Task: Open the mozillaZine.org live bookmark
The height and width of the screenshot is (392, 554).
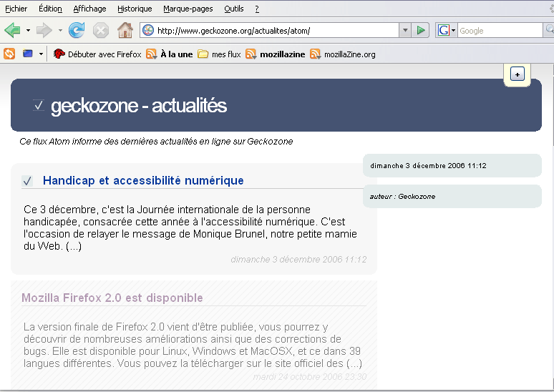Action: coord(343,54)
